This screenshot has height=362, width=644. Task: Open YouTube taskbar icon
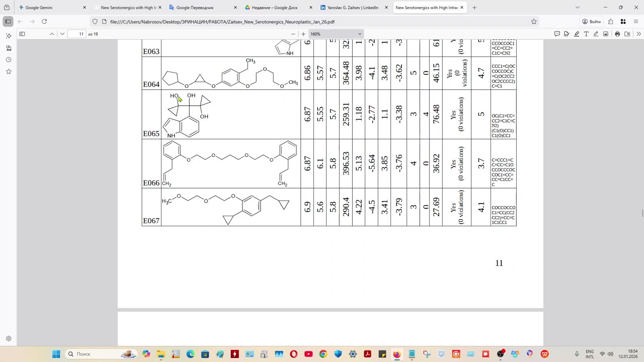coord(308,354)
